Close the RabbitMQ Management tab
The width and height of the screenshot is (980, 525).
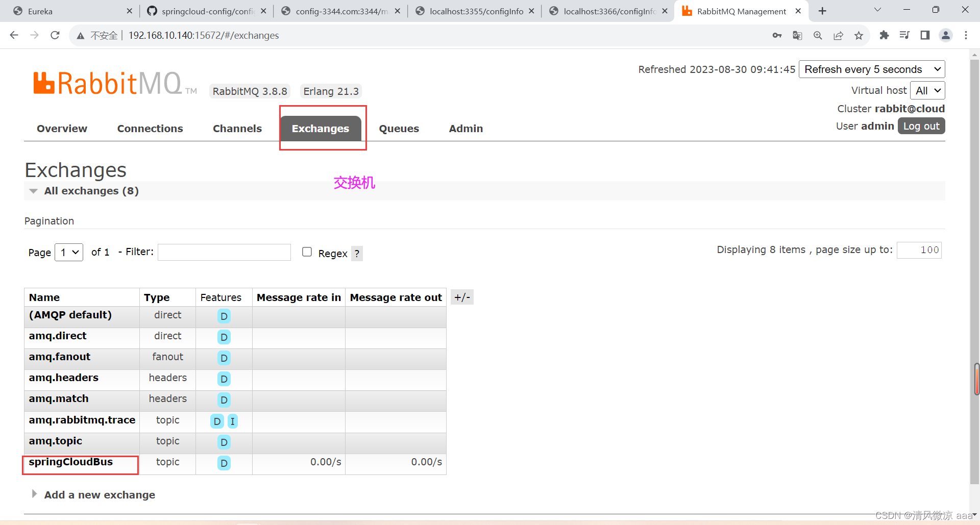(798, 11)
